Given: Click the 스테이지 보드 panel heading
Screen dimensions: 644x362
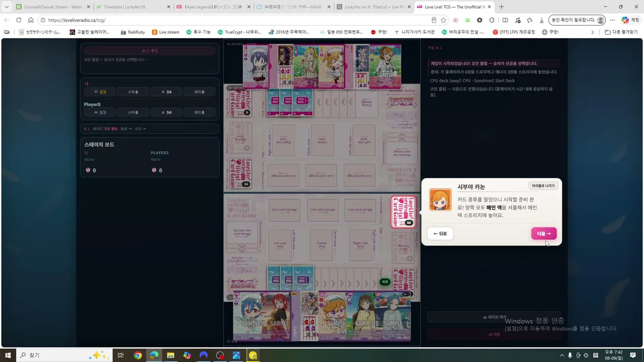Looking at the screenshot, I should [x=99, y=144].
